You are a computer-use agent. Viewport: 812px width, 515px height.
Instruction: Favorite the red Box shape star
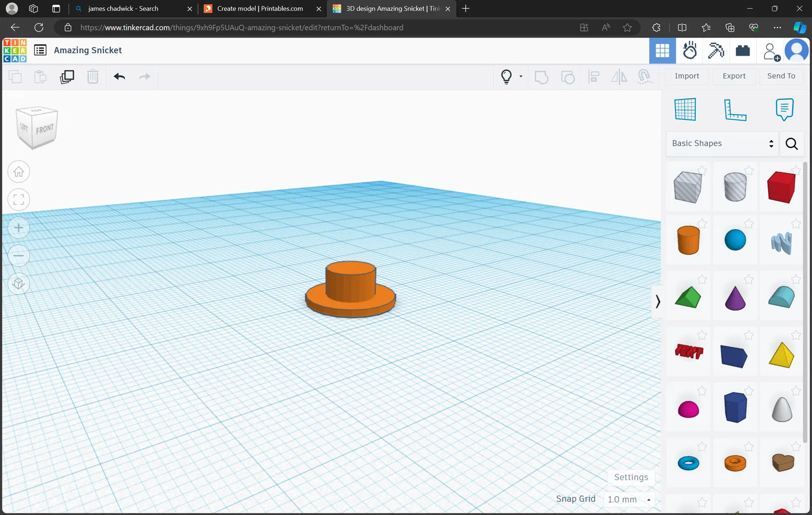tap(796, 170)
